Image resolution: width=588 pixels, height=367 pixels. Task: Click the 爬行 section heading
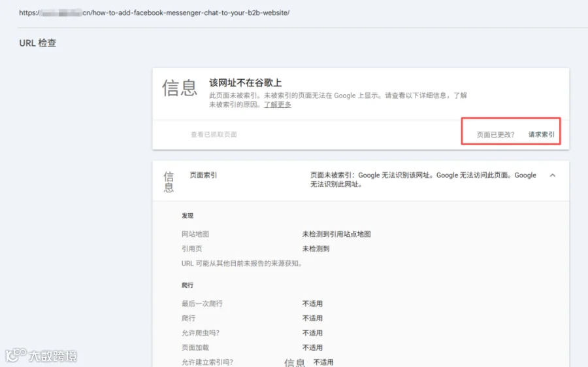(x=188, y=285)
